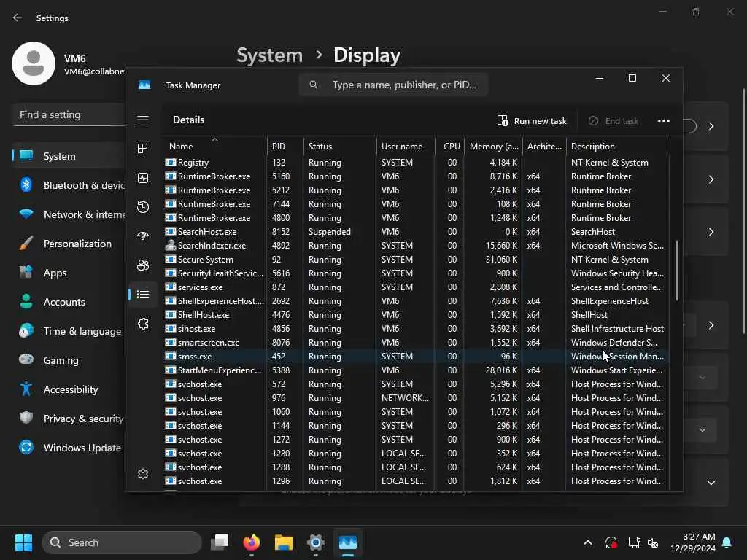Select the services.exe process
747x560 pixels.
[x=417, y=287]
